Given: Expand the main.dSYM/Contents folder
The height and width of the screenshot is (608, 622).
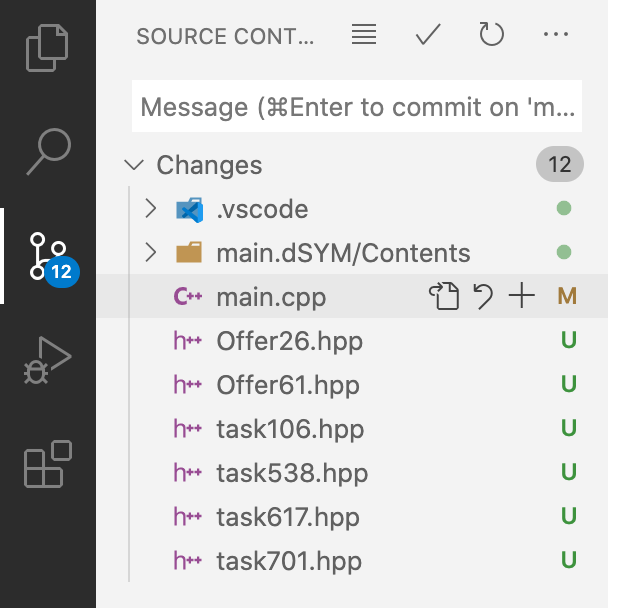Looking at the screenshot, I should pos(151,253).
